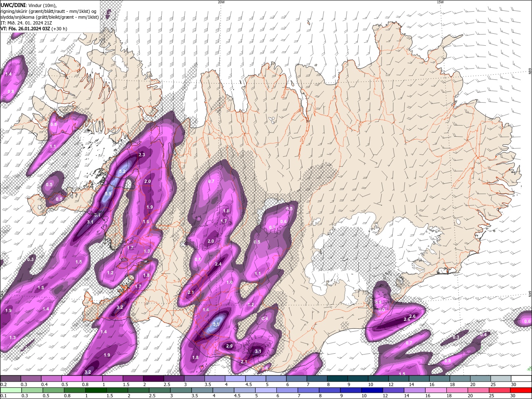Click the '2.3' precipitation value on the map
Image resolution: width=532 pixels, height=399 pixels.
(x=142, y=155)
